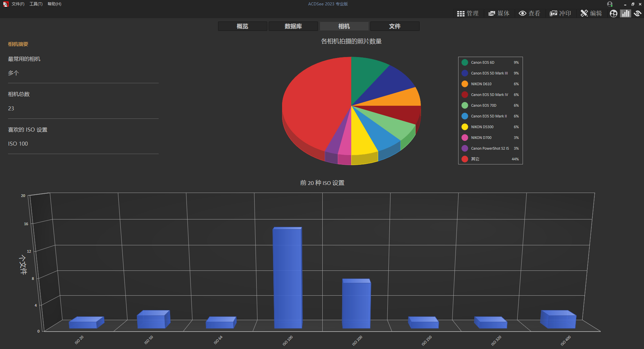Click the ISO 200 bar
The image size is (644, 349).
click(356, 304)
